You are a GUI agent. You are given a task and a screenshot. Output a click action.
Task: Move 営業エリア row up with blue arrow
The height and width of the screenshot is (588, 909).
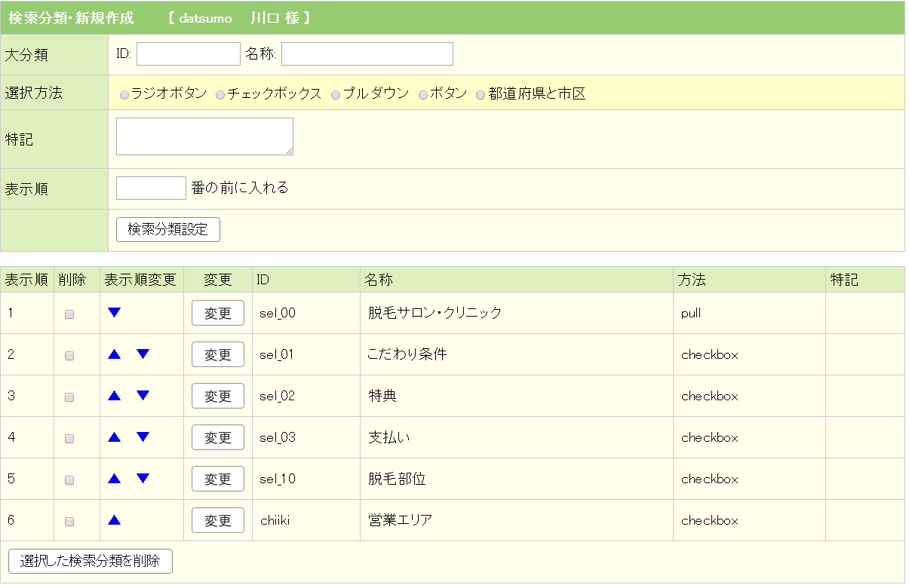[114, 520]
